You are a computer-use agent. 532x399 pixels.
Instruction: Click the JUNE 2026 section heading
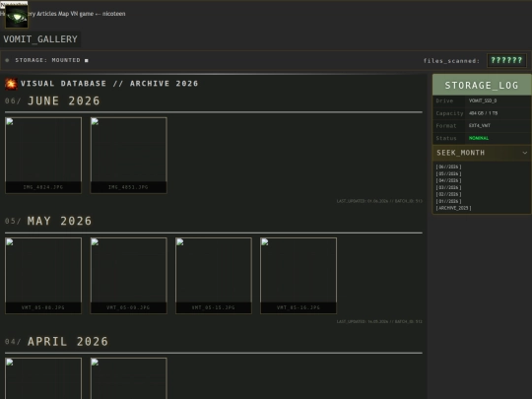point(64,100)
